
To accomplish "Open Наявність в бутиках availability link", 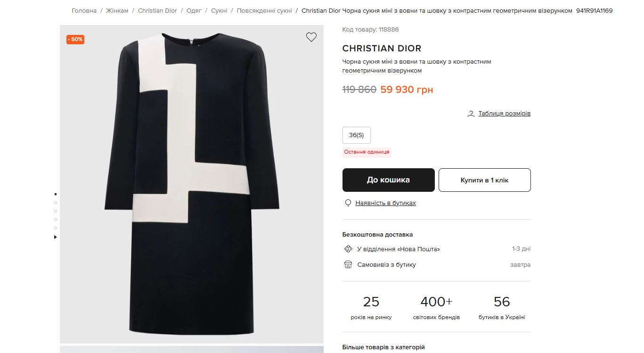I will (385, 203).
